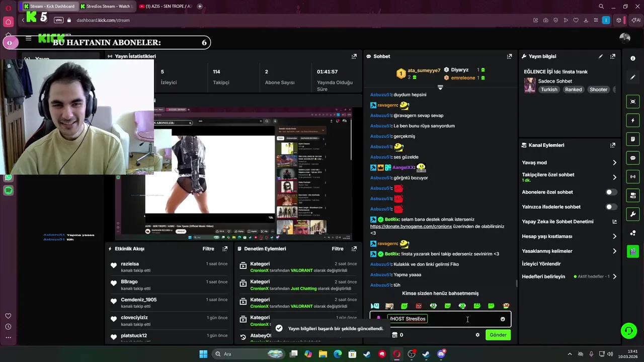Go back with browser back arrow
This screenshot has height=362, width=644.
click(23, 20)
